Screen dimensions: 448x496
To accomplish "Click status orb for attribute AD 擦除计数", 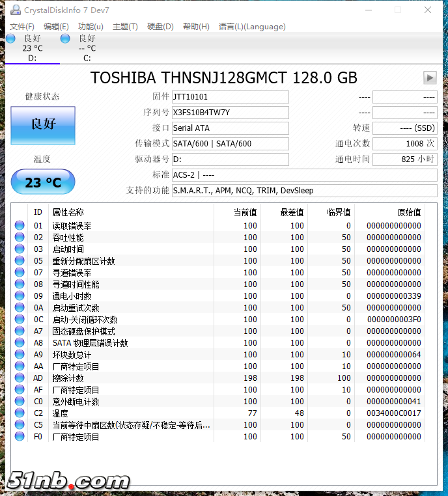I will coord(20,378).
